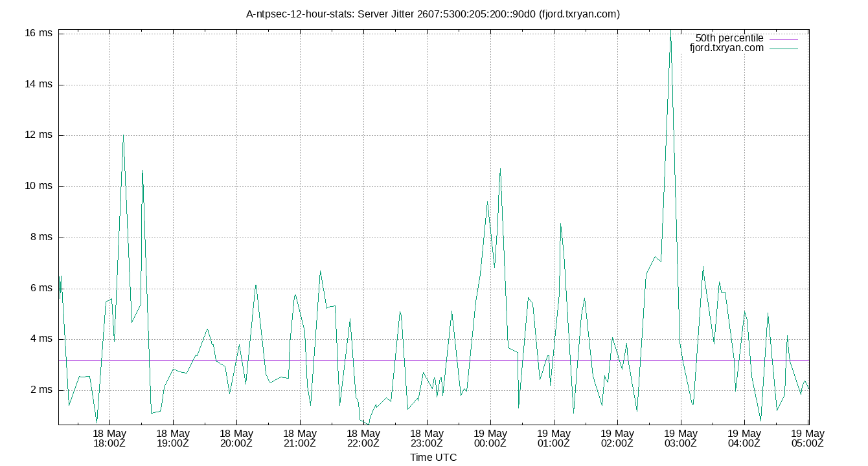
Task: Click the '6 ms' y-axis label
Action: click(x=42, y=288)
